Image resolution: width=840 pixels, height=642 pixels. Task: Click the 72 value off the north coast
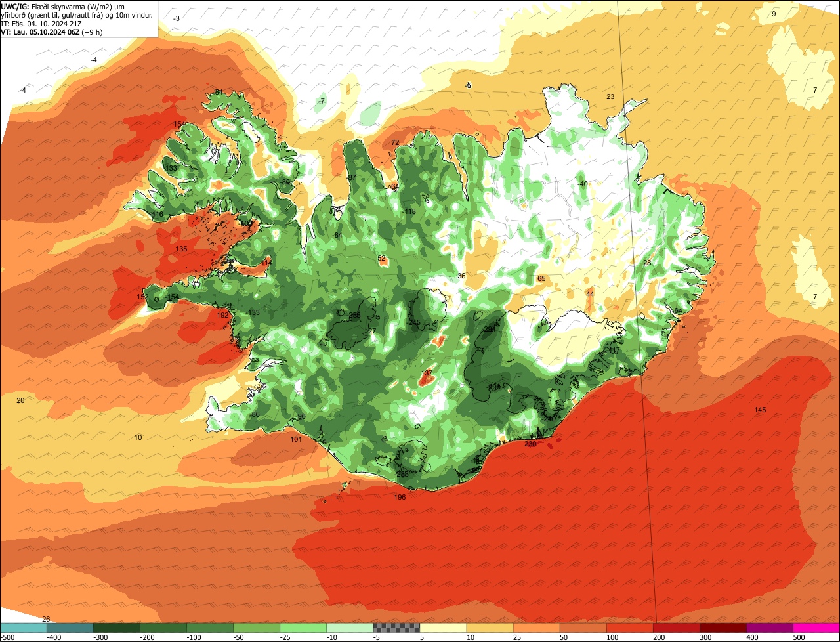point(395,143)
